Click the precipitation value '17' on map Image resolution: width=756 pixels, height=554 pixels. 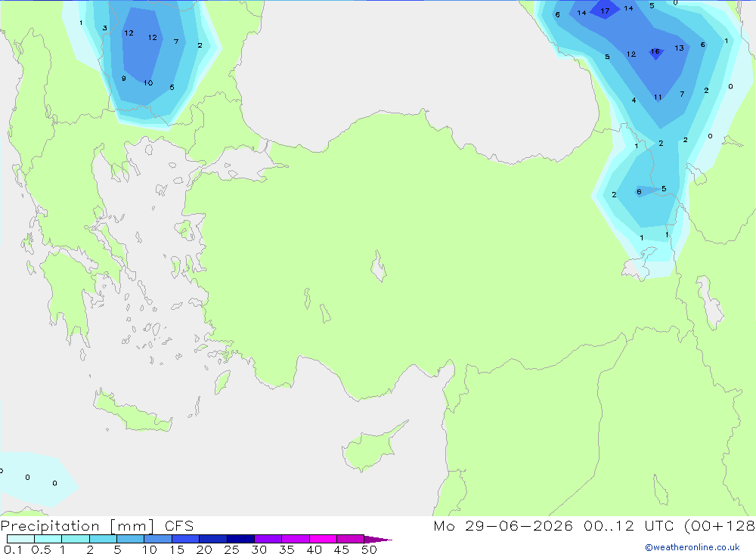605,11
